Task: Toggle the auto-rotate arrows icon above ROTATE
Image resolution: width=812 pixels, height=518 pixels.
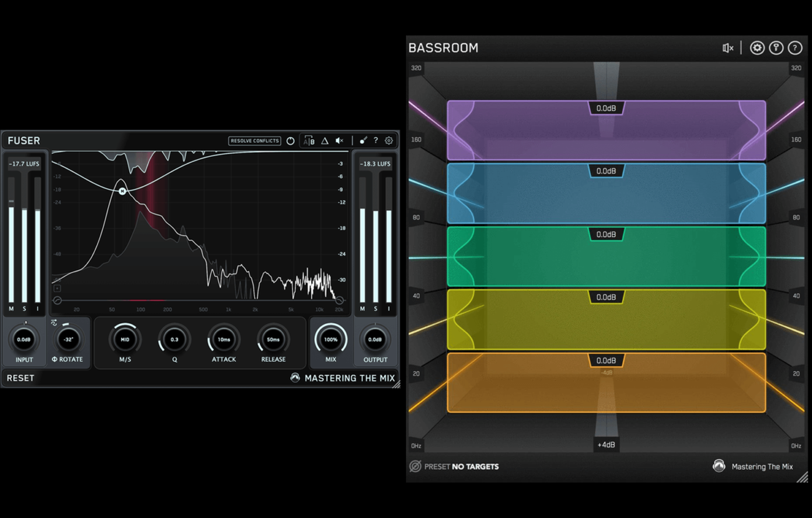Action: (x=54, y=323)
